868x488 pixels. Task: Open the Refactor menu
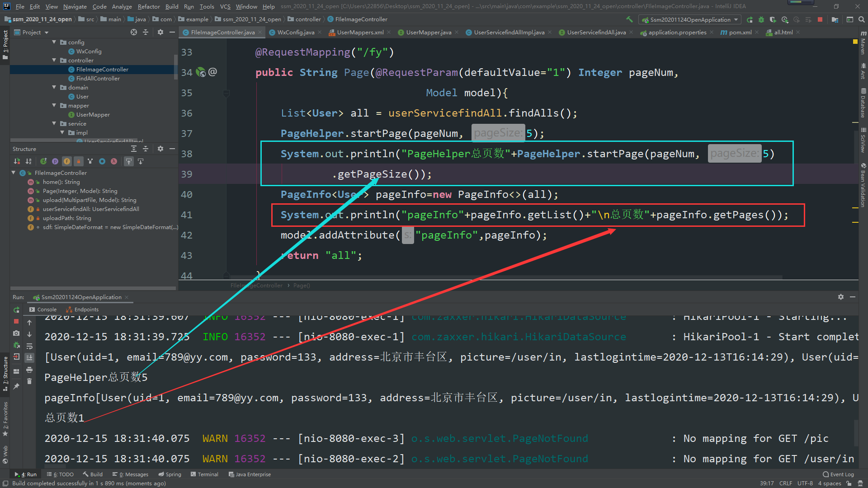[149, 6]
